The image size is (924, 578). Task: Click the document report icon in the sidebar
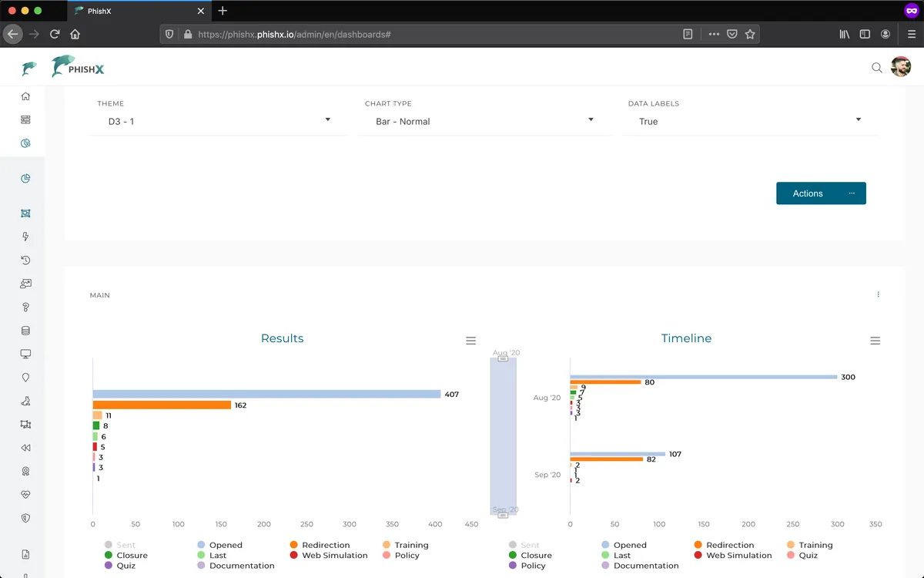25,554
